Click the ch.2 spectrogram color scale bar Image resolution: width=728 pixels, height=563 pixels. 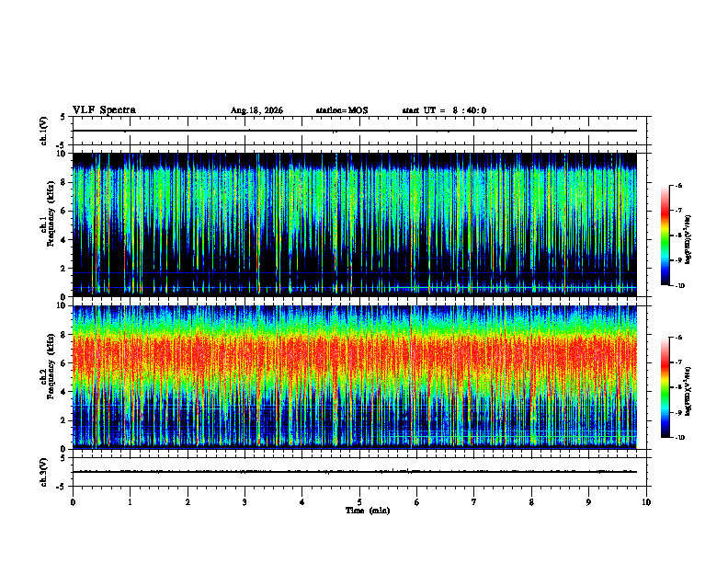pos(665,387)
